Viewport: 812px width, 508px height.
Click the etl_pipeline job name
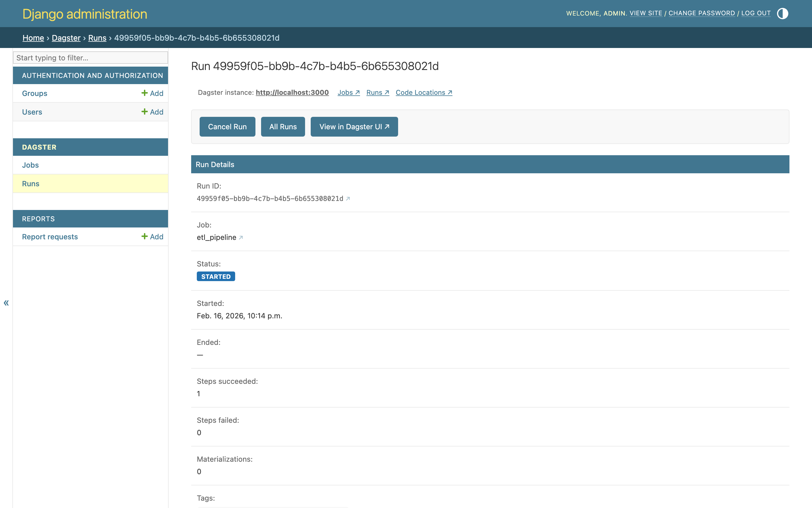pos(217,237)
